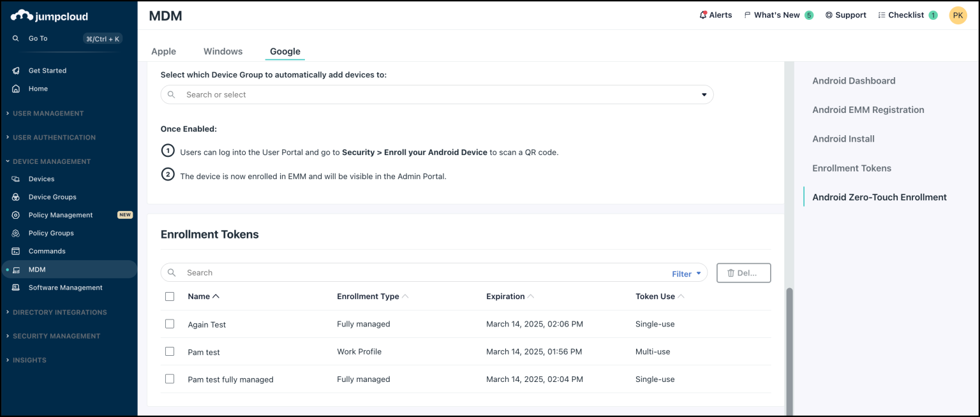Image resolution: width=980 pixels, height=417 pixels.
Task: Select the Pam test enrollment token checkbox
Action: coord(170,351)
